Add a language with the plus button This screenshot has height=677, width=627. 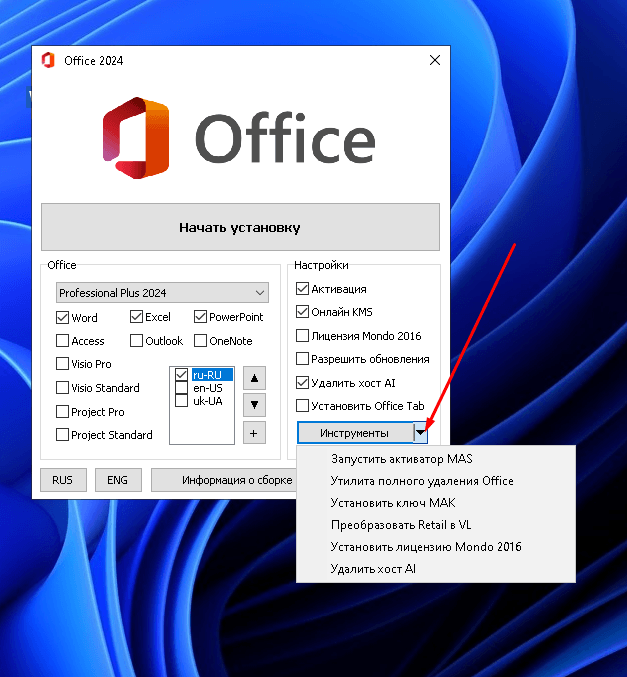[x=254, y=433]
